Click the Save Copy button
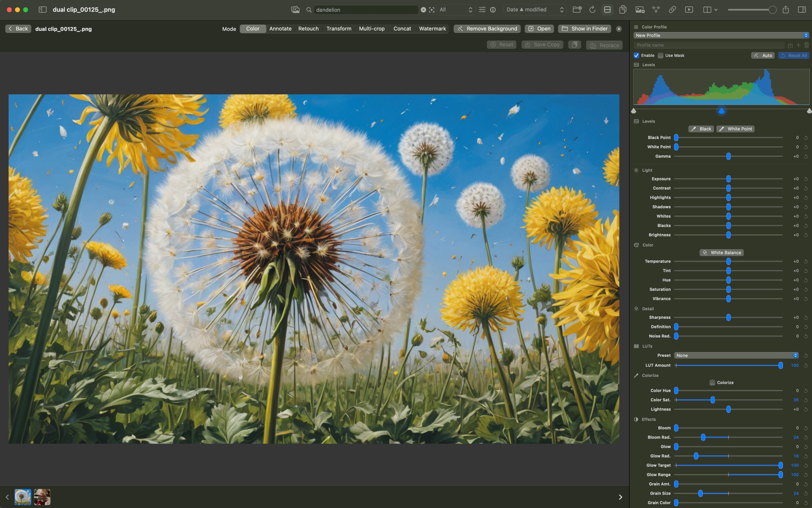 [542, 45]
